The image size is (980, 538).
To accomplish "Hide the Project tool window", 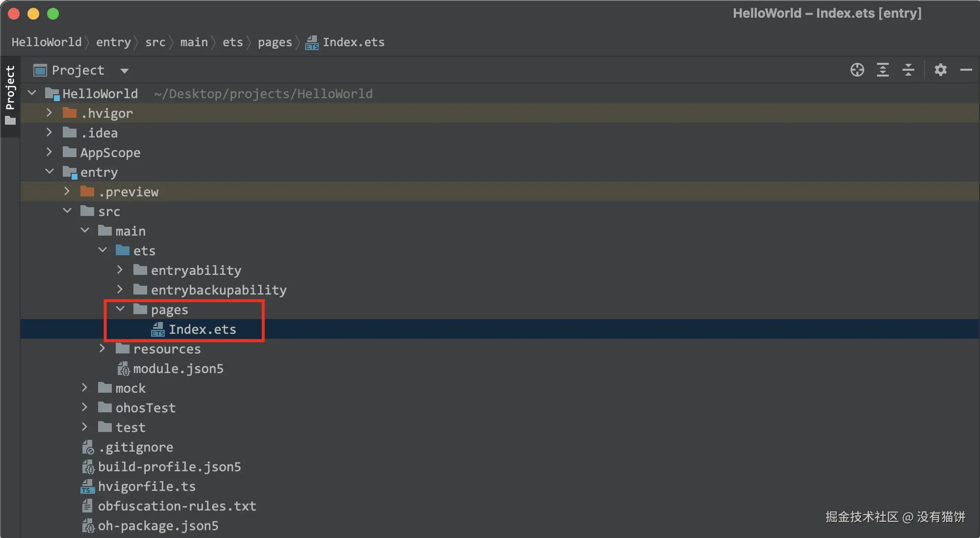I will pos(966,70).
